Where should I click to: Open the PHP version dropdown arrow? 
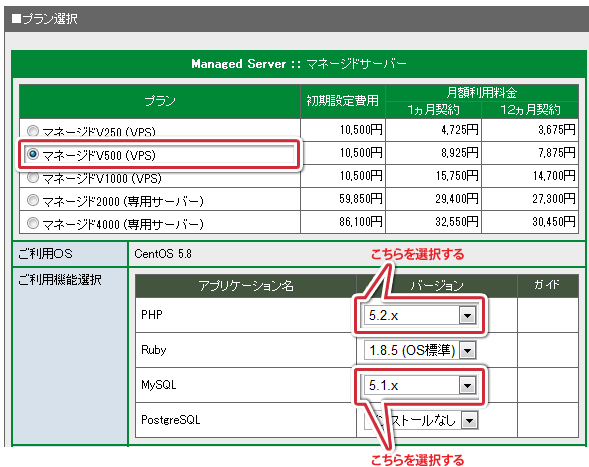(x=467, y=315)
